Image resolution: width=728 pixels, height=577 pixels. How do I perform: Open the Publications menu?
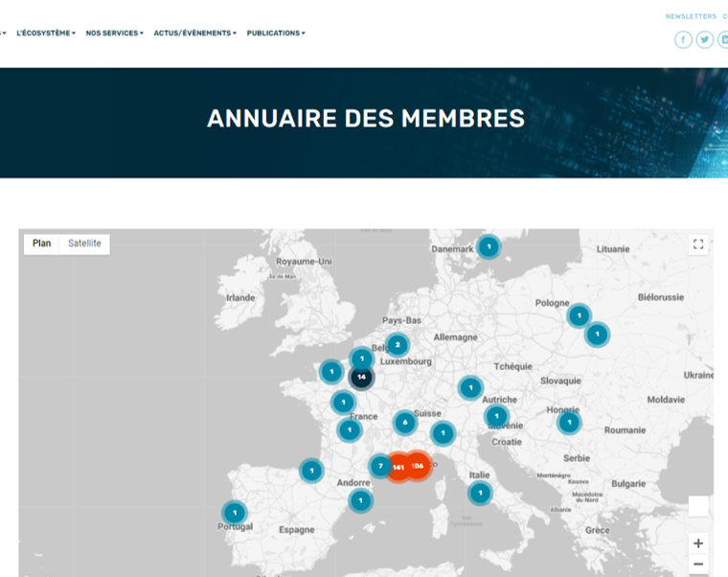(276, 33)
